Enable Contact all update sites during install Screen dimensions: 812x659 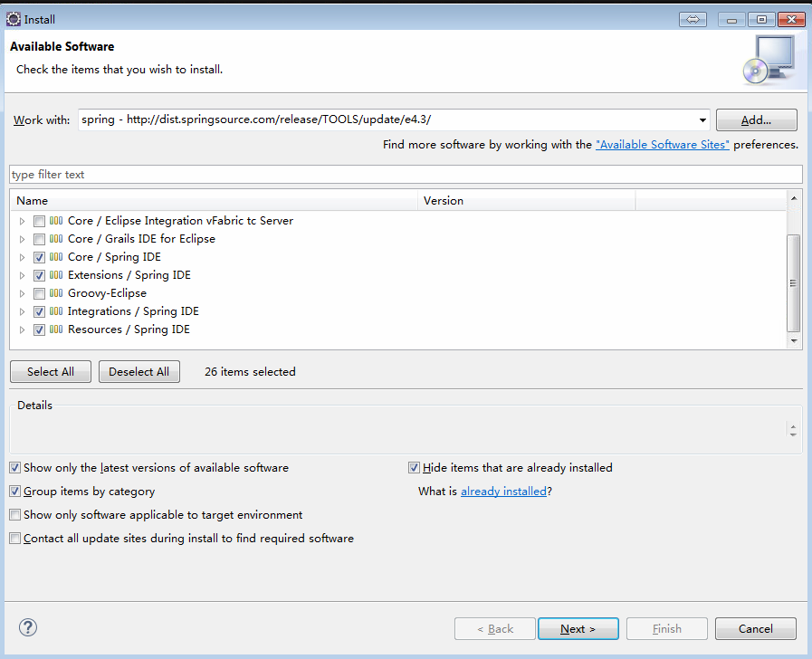15,539
